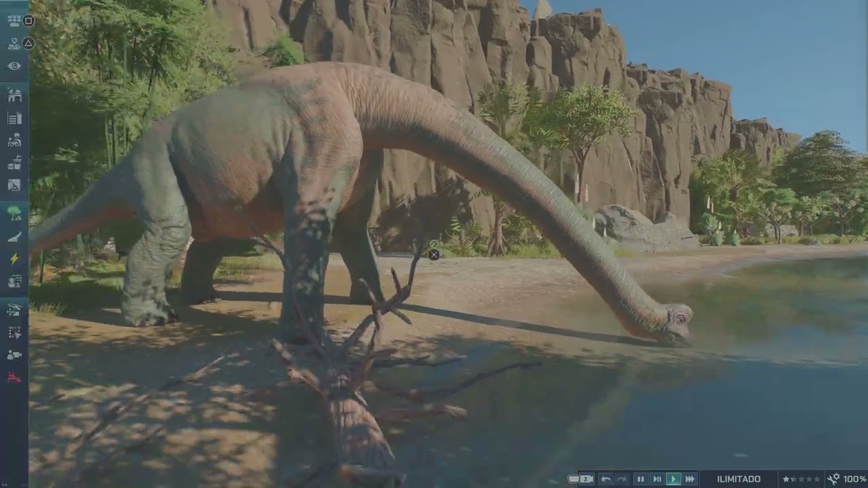Open the transport helicopter menu
868x488 pixels.
(x=14, y=310)
